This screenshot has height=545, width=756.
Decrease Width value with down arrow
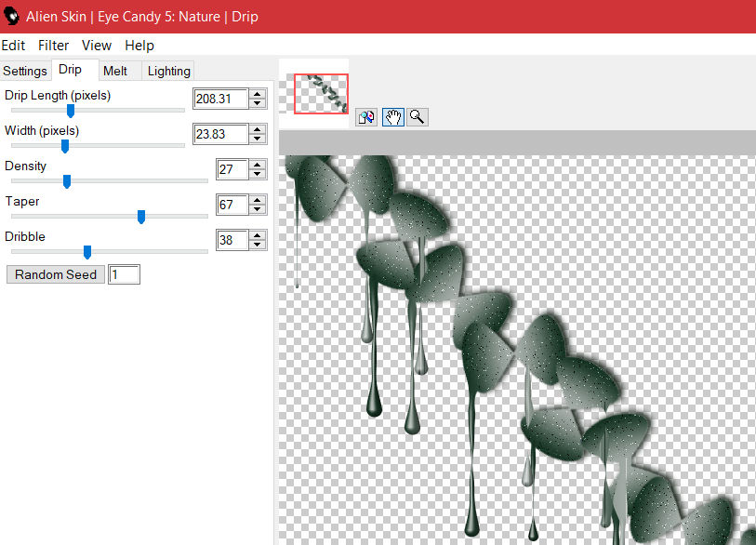point(258,139)
